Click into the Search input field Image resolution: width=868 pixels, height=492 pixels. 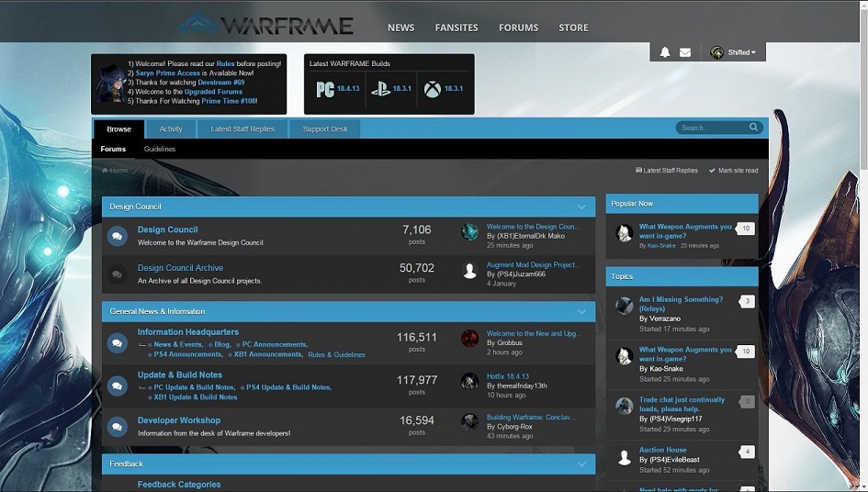pos(713,128)
